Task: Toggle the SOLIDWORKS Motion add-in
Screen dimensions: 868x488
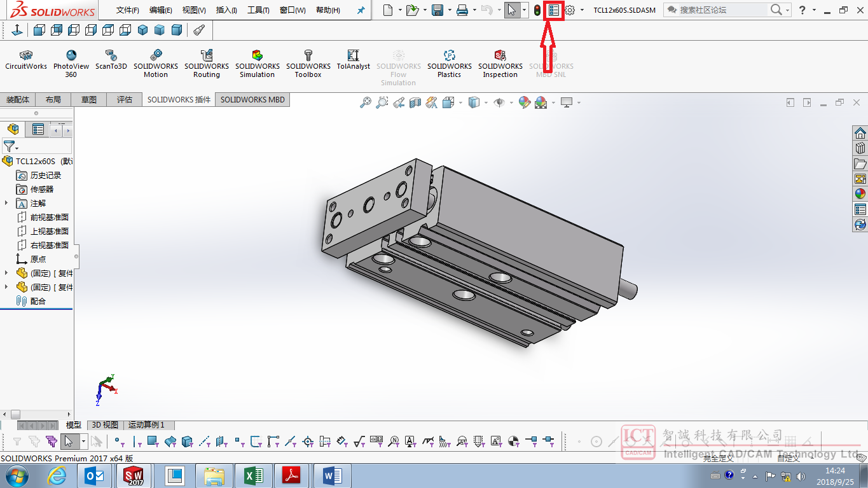Action: (x=156, y=64)
